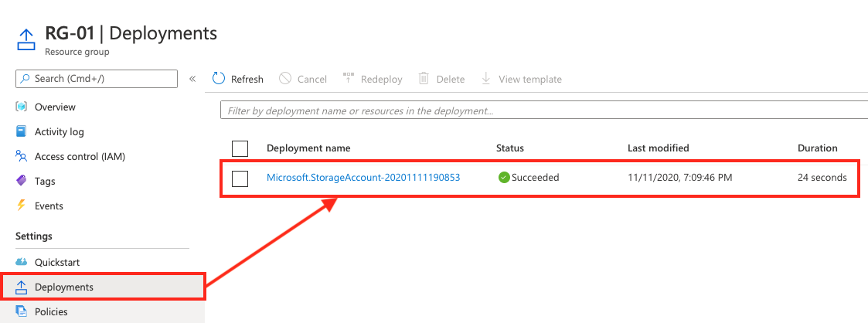The image size is (868, 323).
Task: Click the purple Tags icon
Action: point(22,181)
